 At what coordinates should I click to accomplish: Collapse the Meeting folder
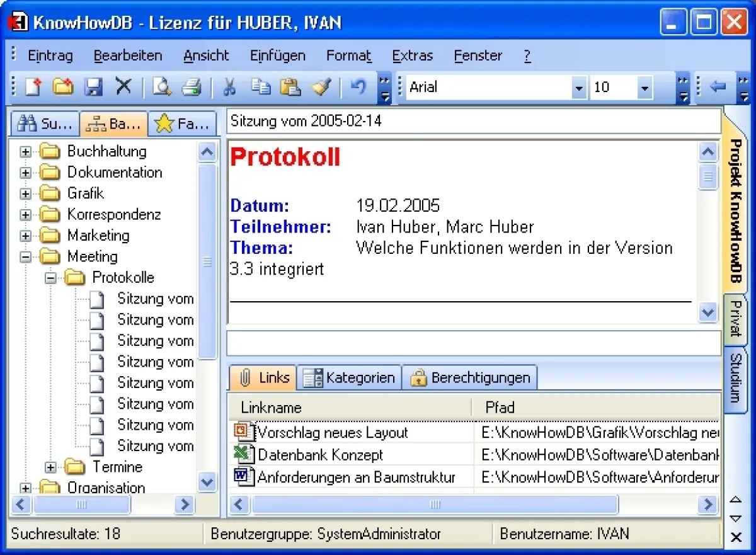26,257
